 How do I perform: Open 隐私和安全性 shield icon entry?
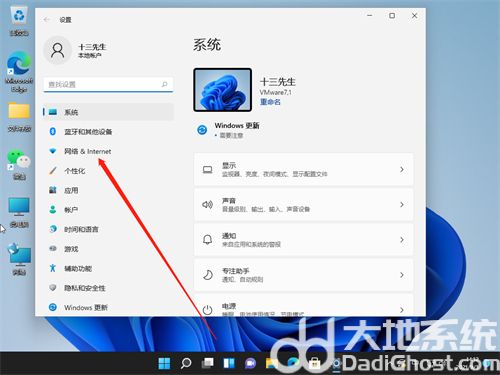pos(53,288)
